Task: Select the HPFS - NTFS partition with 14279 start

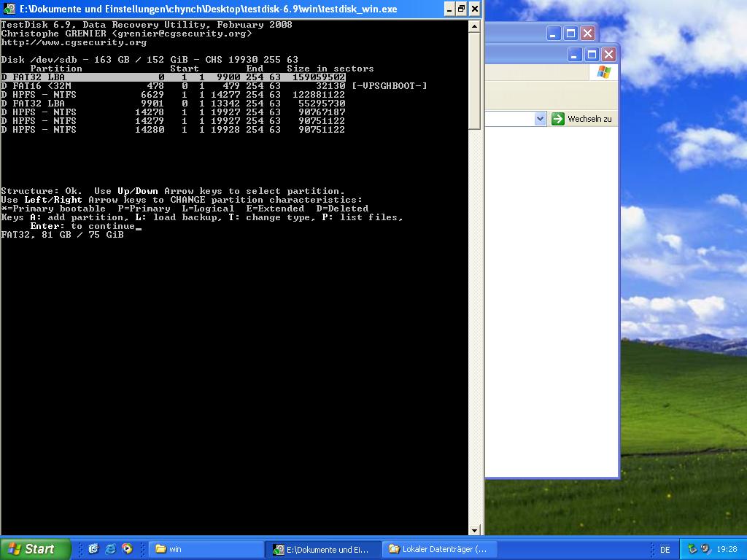Action: click(173, 121)
